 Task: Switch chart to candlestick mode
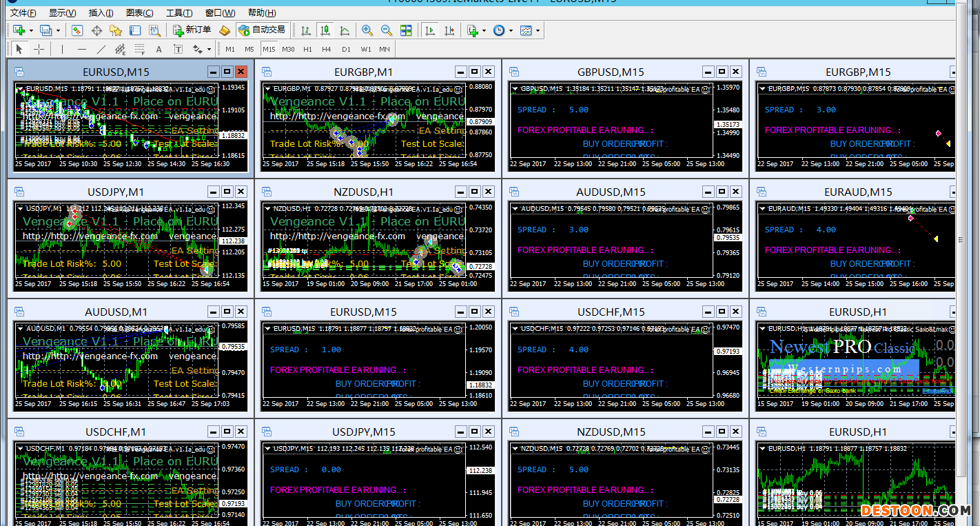pos(325,30)
